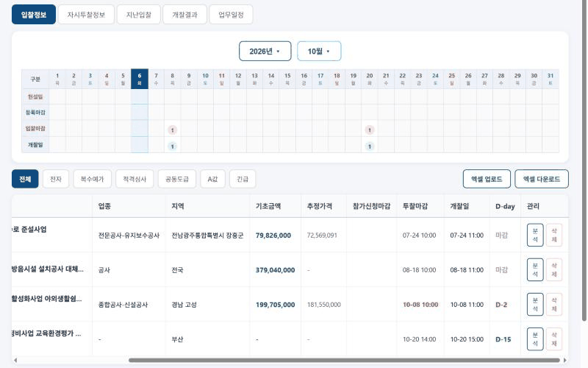Select the 전자 filter
This screenshot has width=588, height=368.
(56, 179)
